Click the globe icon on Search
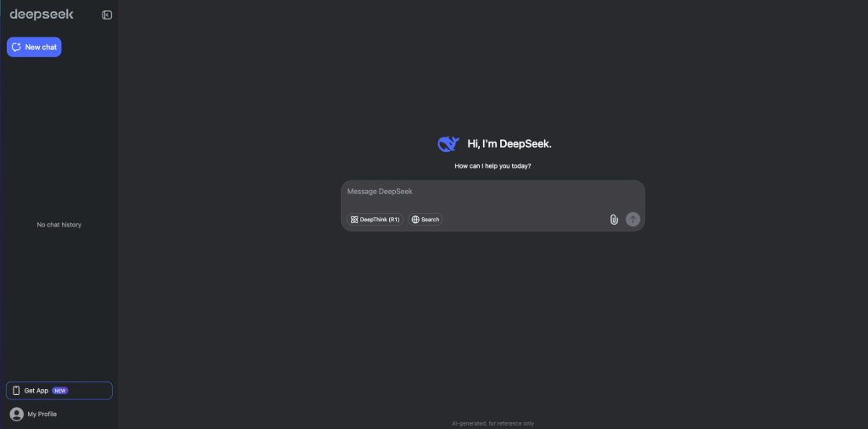868x429 pixels. [415, 220]
